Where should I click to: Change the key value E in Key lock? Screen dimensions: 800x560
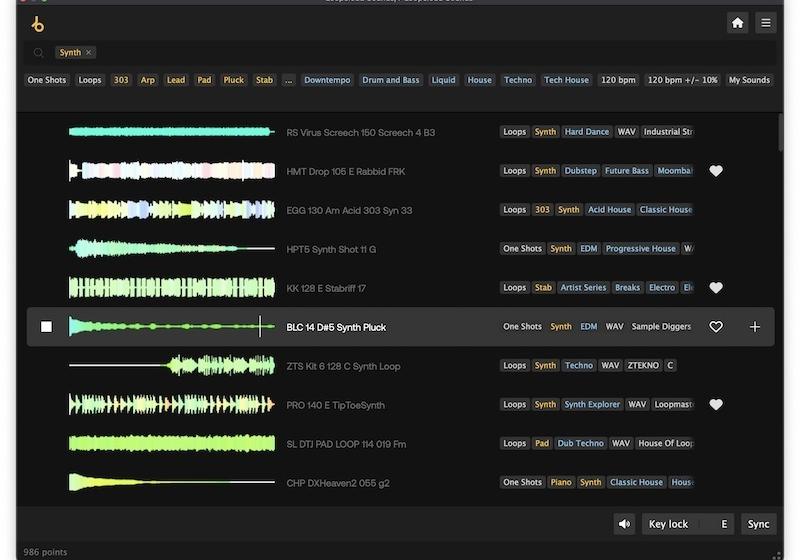point(723,524)
